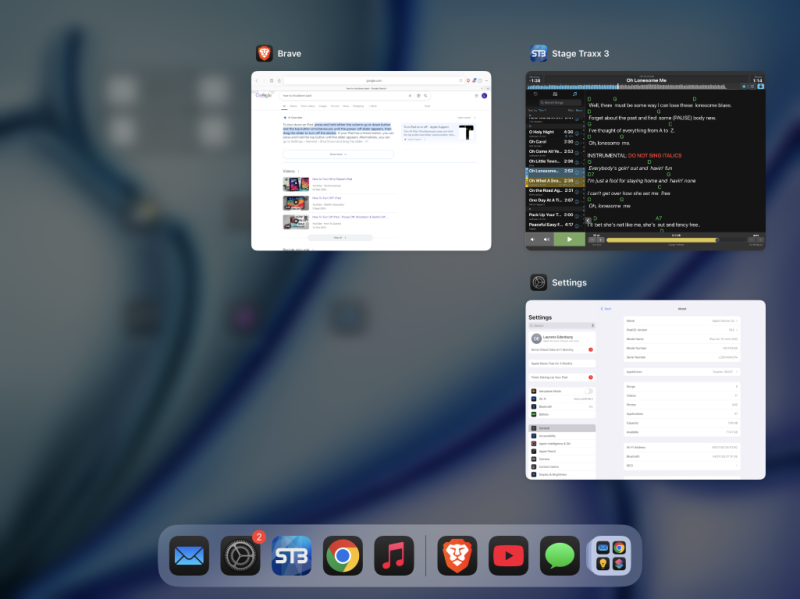Tap the Back button in Settings About page
The width and height of the screenshot is (800, 599).
(606, 309)
